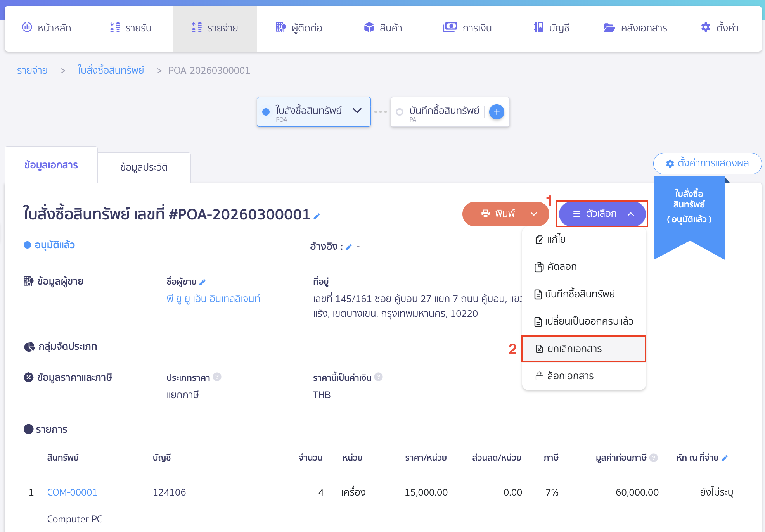Switch to the ข้อมูลประวัติ tab
Viewport: 765px width, 532px height.
pyautogui.click(x=144, y=168)
